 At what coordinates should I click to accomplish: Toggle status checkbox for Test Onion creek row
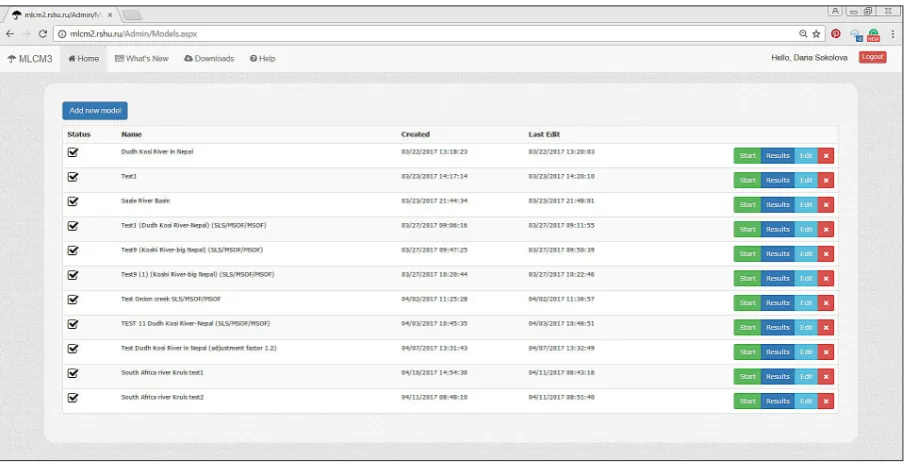coord(73,300)
